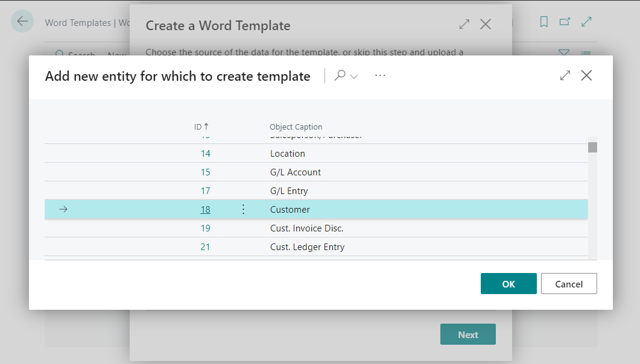Expand the Create a Word Template dialog
This screenshot has height=364, width=640.
tap(464, 24)
